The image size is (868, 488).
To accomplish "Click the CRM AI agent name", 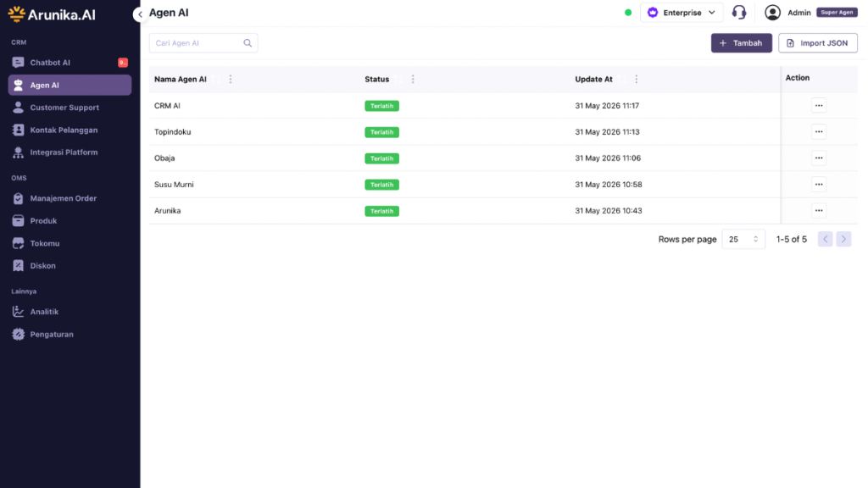I will [x=167, y=106].
